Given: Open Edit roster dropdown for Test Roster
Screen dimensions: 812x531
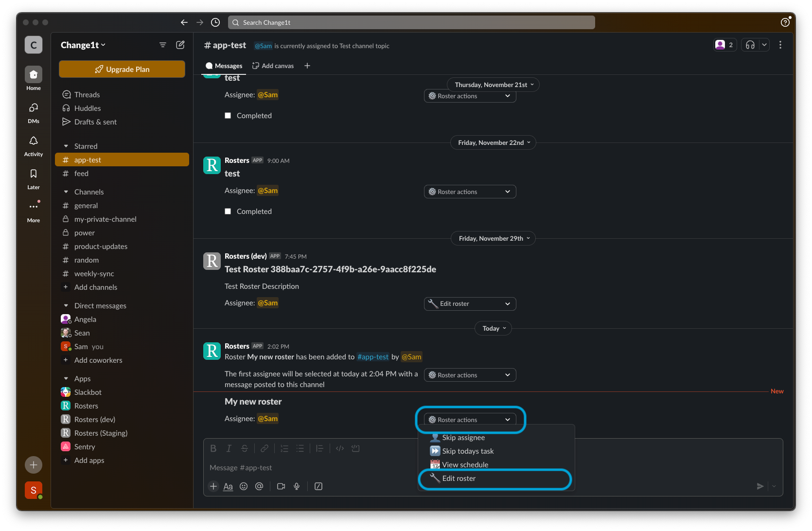Looking at the screenshot, I should click(470, 303).
